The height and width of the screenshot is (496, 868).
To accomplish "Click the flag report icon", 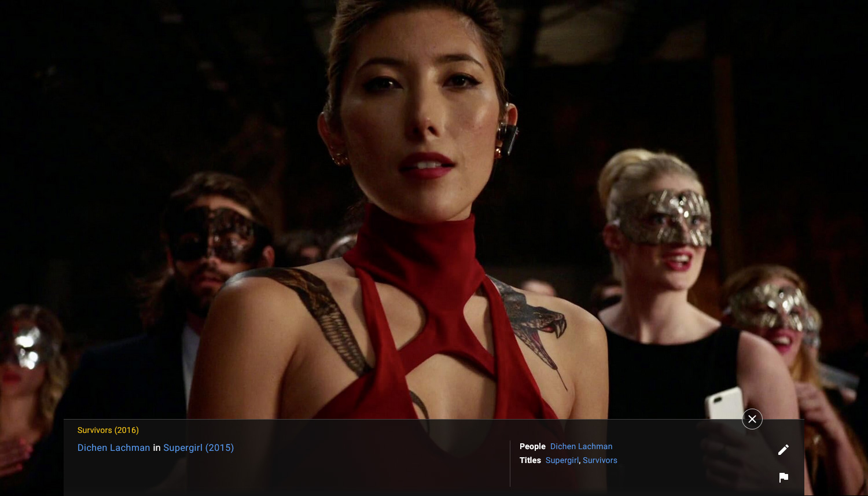I will 784,477.
